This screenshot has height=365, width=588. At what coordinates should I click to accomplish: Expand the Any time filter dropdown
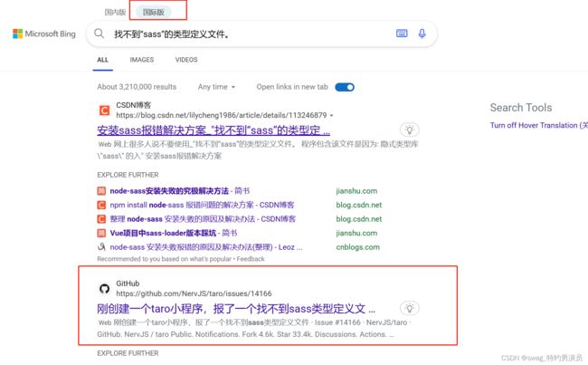tap(216, 87)
